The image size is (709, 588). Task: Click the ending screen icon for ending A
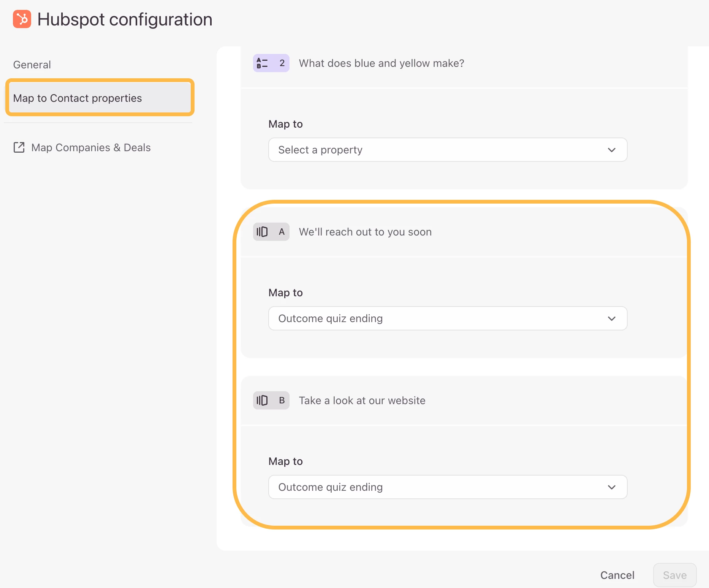(x=262, y=232)
